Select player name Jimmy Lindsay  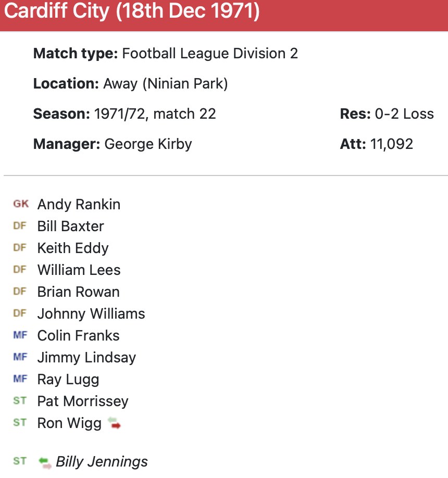click(x=86, y=357)
